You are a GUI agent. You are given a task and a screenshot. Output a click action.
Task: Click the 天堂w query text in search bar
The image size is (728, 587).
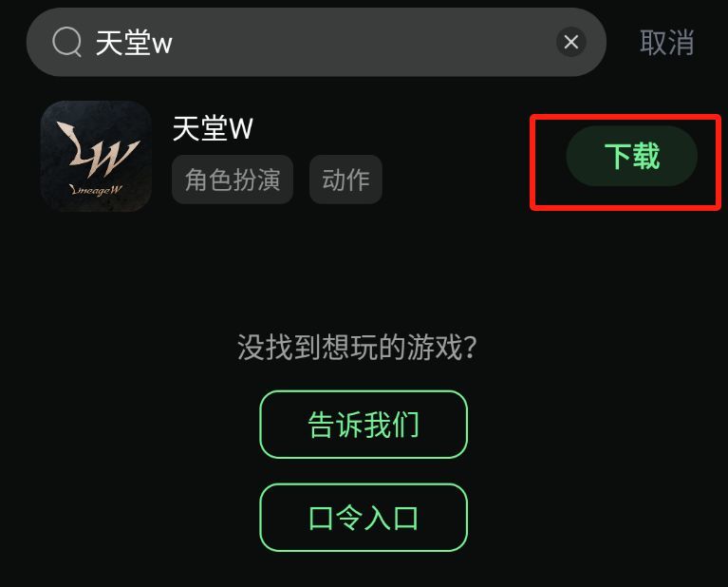134,43
